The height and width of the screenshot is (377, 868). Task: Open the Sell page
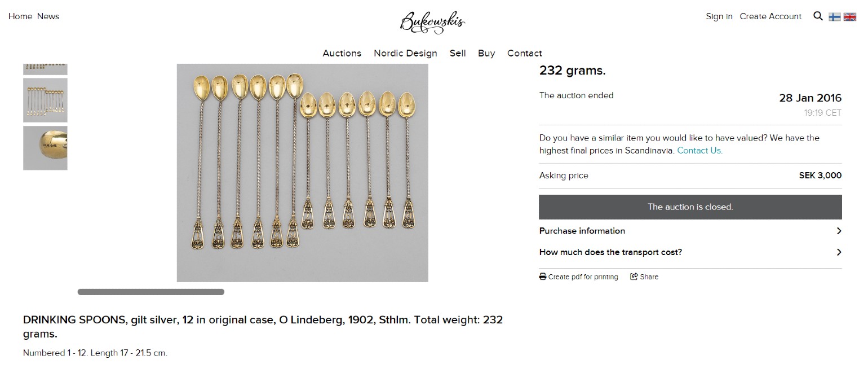(x=458, y=53)
